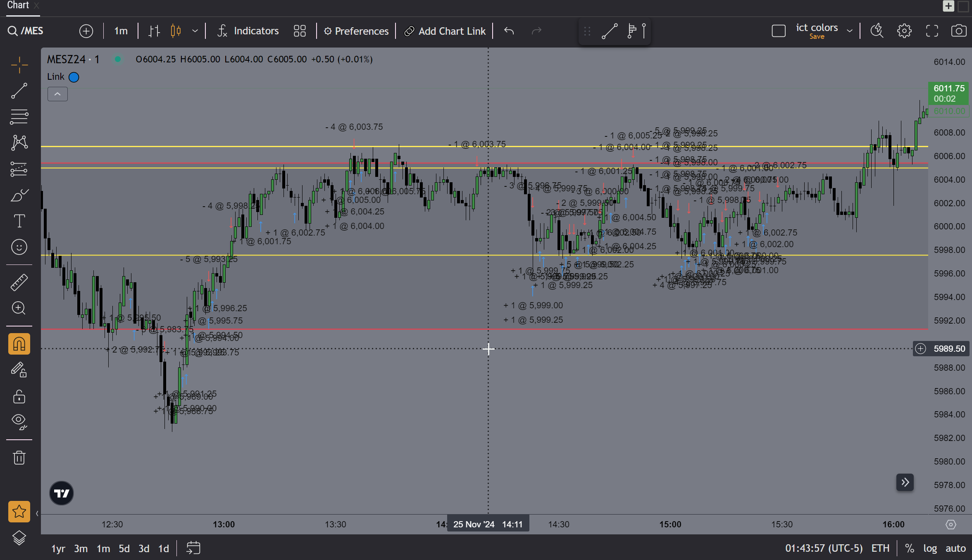Open chart settings gear icon
The height and width of the screenshot is (560, 972).
(x=904, y=31)
